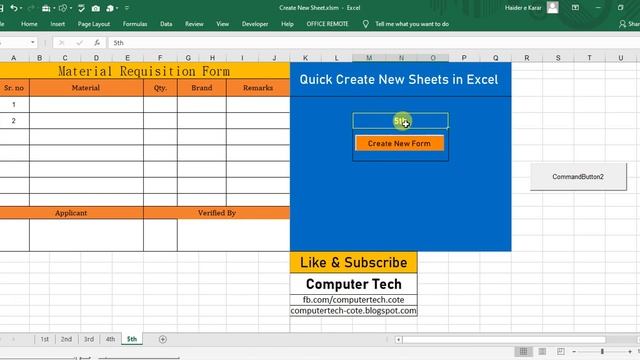This screenshot has width=640, height=360.
Task: Open the dropdown beside 3D objects icon
Action: click(117, 8)
